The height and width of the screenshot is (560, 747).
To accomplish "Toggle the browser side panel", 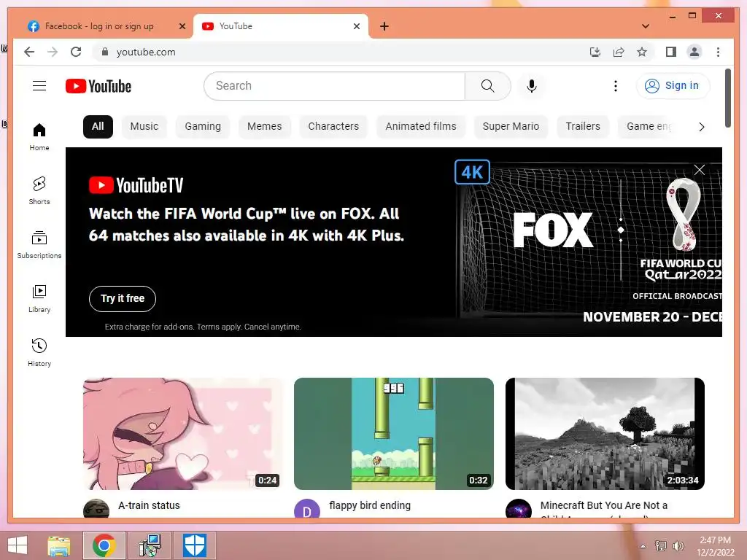I will point(671,52).
